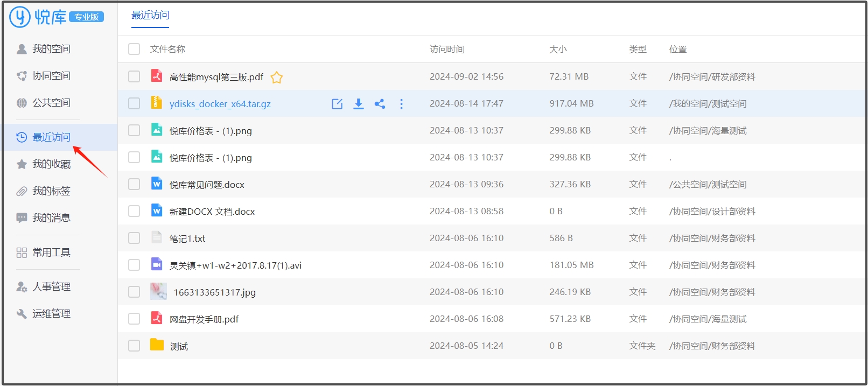Tick the select-all checkbox in header
The height and width of the screenshot is (386, 868).
tap(134, 49)
